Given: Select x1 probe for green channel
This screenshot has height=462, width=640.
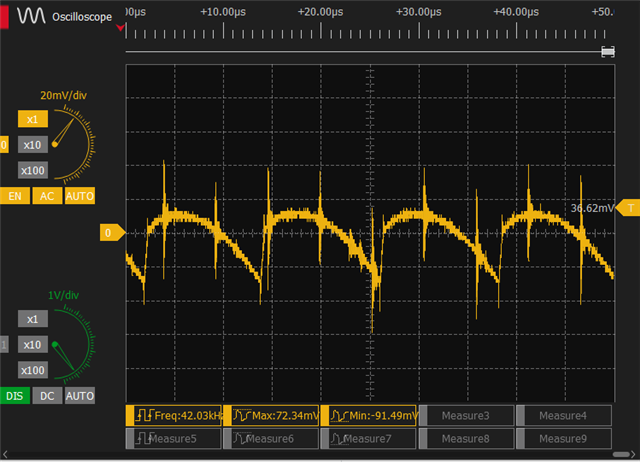Looking at the screenshot, I should (x=33, y=319).
